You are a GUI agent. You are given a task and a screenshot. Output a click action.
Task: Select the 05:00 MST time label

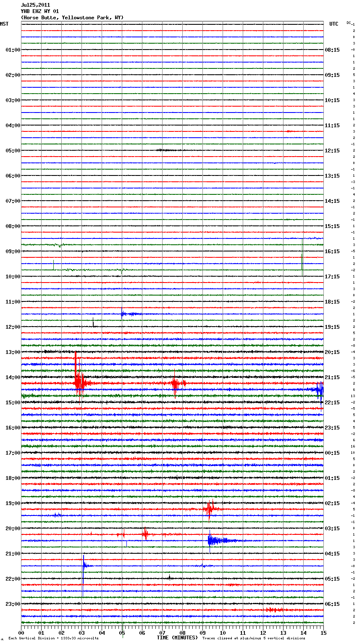click(x=13, y=151)
